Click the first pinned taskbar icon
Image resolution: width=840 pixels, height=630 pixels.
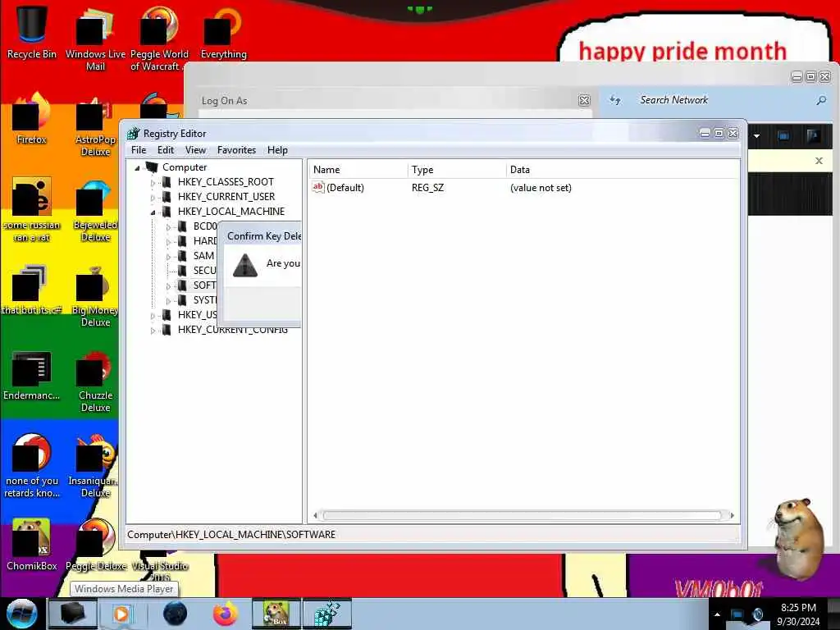[x=72, y=614]
